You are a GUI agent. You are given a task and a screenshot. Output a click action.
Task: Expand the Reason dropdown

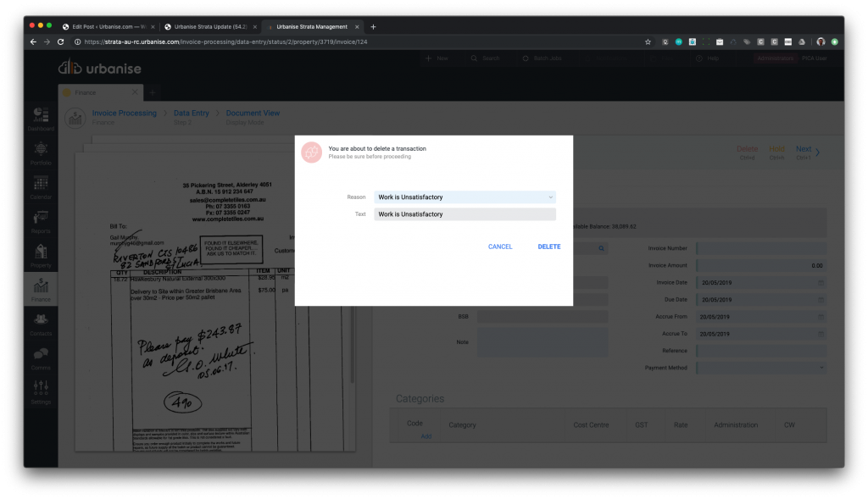pyautogui.click(x=465, y=197)
